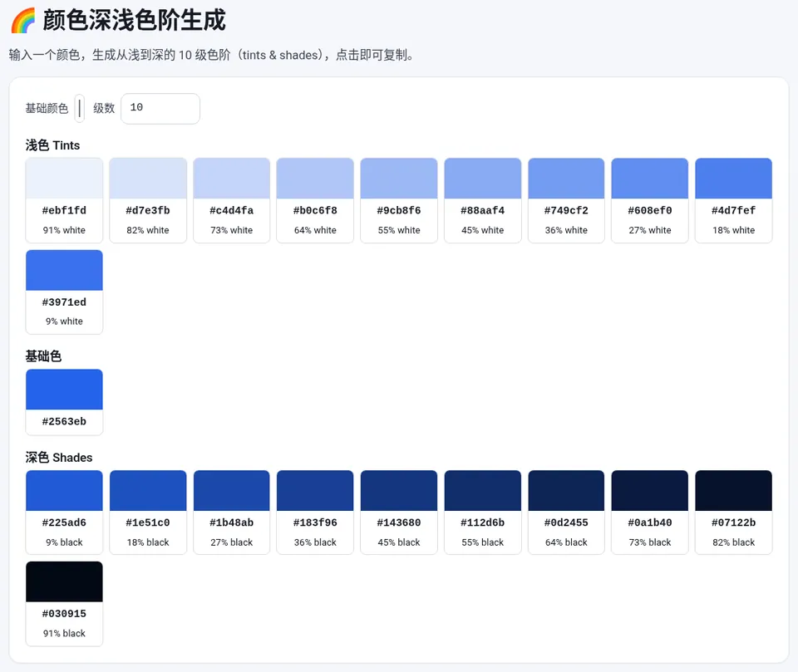Viewport: 798px width, 672px height.
Task: Copy shade swatch #0d2455
Action: [566, 513]
